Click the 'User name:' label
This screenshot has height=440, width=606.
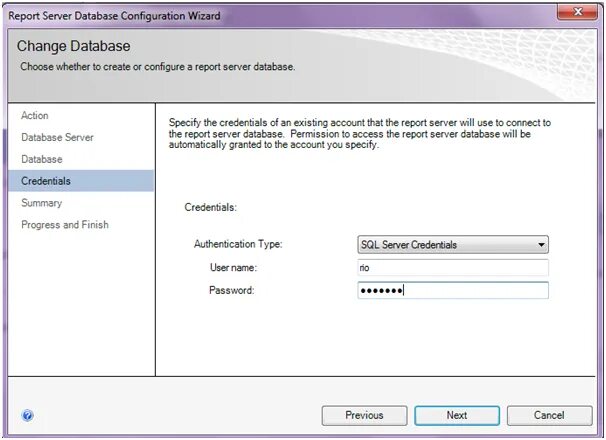pyautogui.click(x=233, y=268)
